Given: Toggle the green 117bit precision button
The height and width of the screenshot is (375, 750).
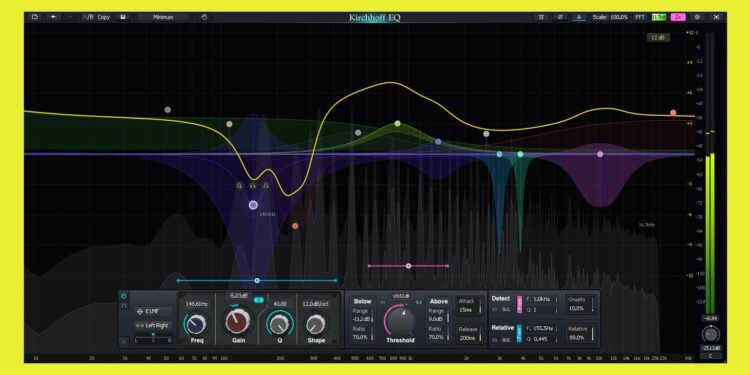Looking at the screenshot, I should tap(659, 17).
